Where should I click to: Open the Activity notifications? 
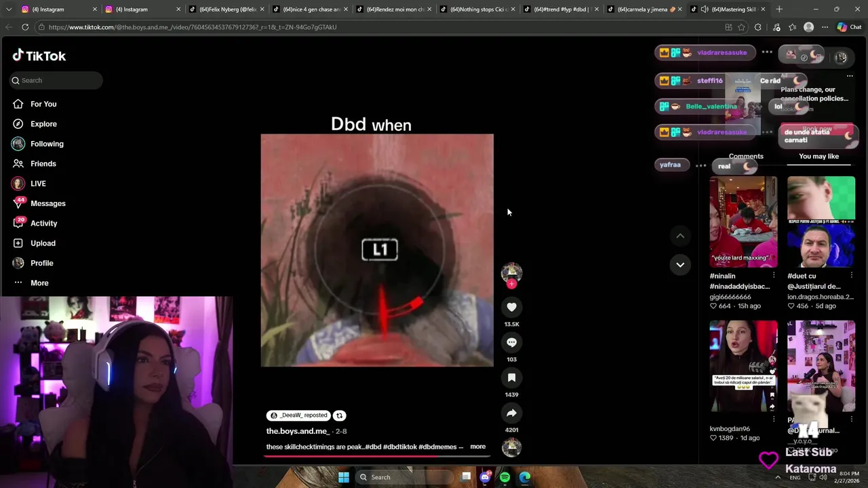pos(43,223)
